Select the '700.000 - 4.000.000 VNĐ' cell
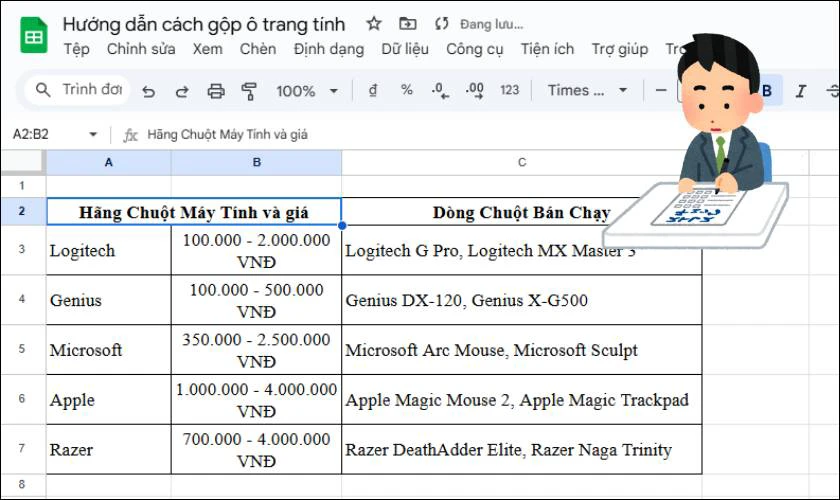This screenshot has width=840, height=500. coord(257,450)
